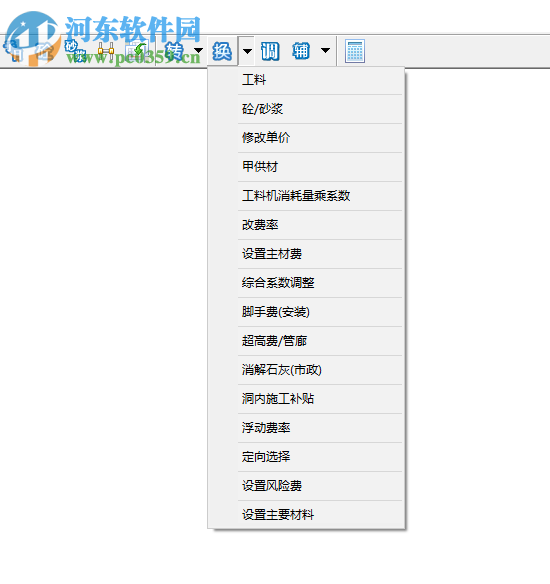This screenshot has height=584, width=550.
Task: Select 脚手费(安装) in the menu
Action: [x=306, y=312]
